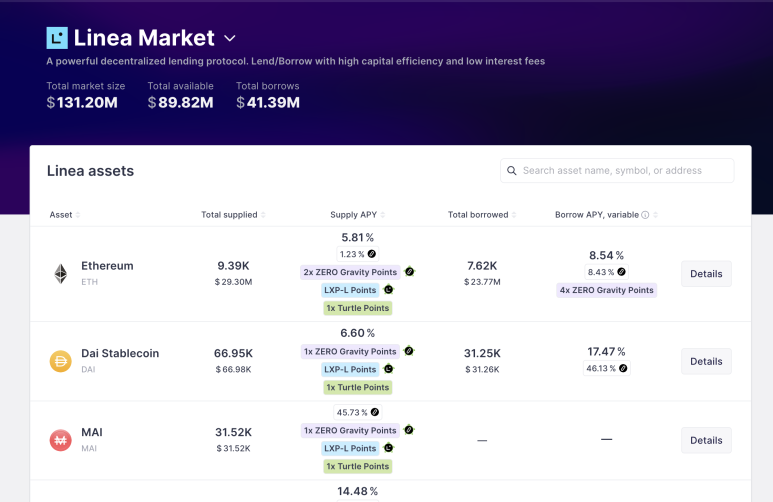
Task: Click MAI 1x Turtle Points badge
Action: coord(358,466)
